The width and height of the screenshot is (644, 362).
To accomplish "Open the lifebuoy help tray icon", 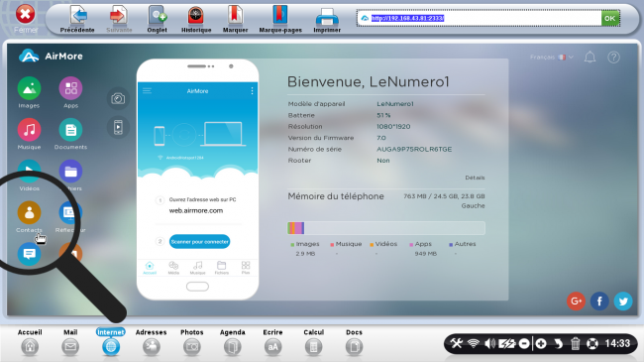I will [x=592, y=343].
